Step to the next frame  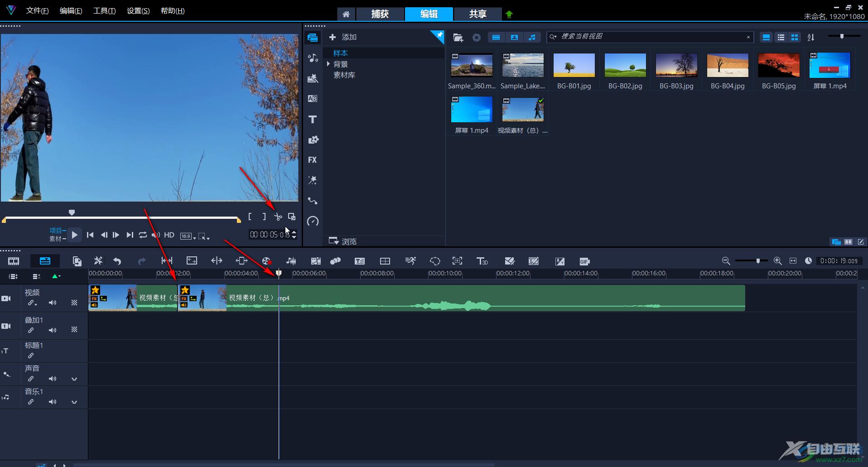tap(116, 235)
